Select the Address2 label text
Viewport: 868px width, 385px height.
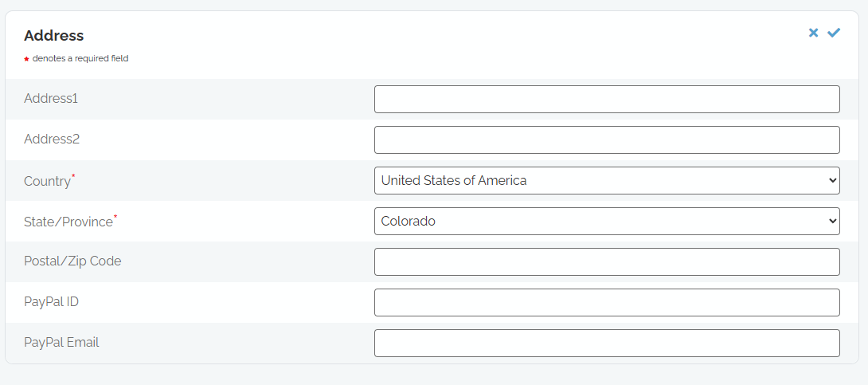point(52,139)
